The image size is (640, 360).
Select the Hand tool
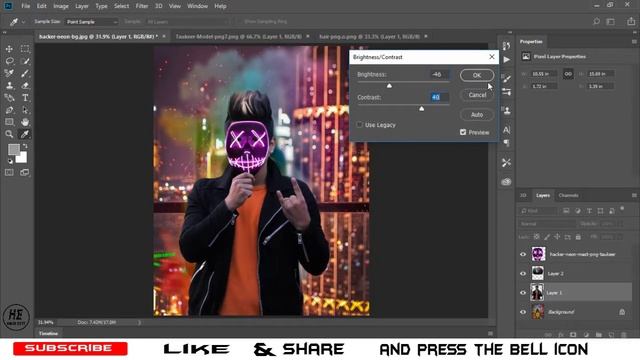(25, 122)
